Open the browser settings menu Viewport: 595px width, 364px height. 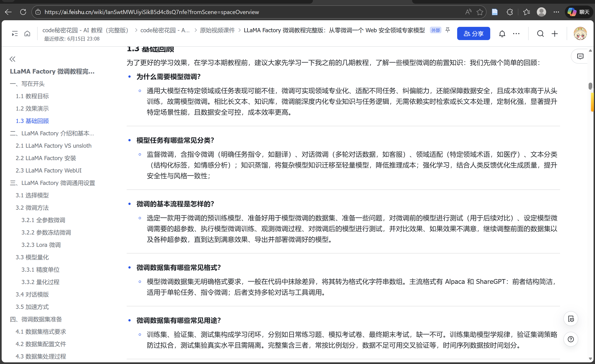click(556, 12)
